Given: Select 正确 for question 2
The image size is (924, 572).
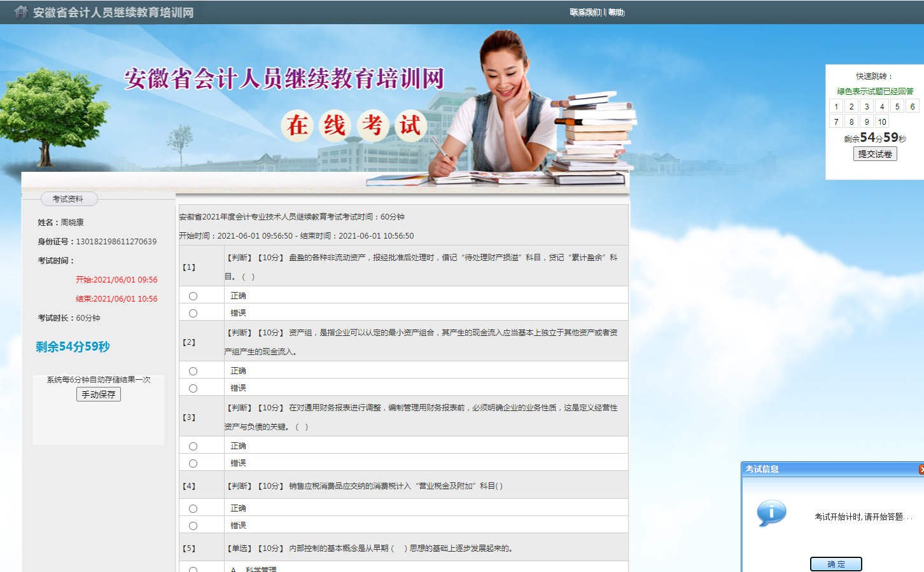Looking at the screenshot, I should click(x=193, y=371).
